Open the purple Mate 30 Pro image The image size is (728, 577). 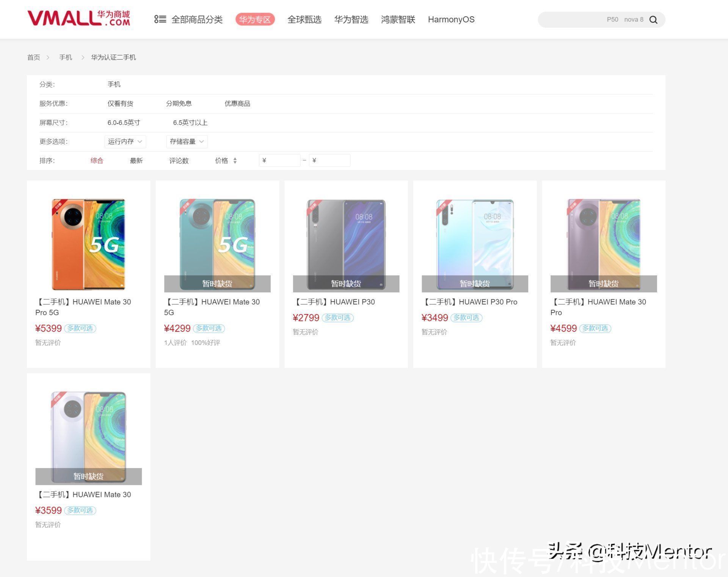click(604, 244)
